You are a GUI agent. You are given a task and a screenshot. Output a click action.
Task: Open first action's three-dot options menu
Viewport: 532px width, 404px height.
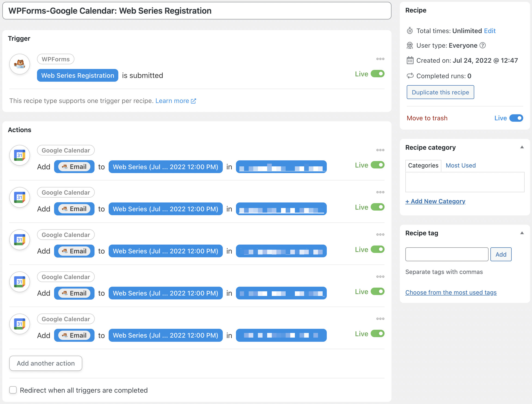pyautogui.click(x=380, y=150)
